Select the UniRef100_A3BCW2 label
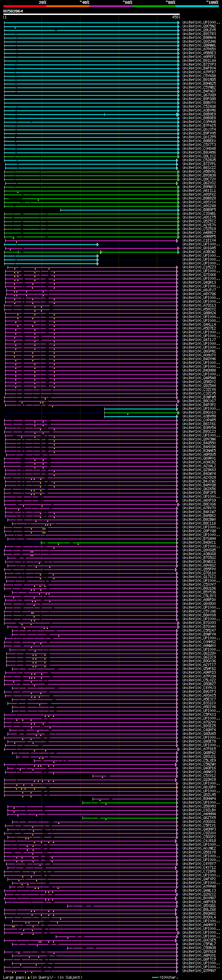 pos(199,251)
